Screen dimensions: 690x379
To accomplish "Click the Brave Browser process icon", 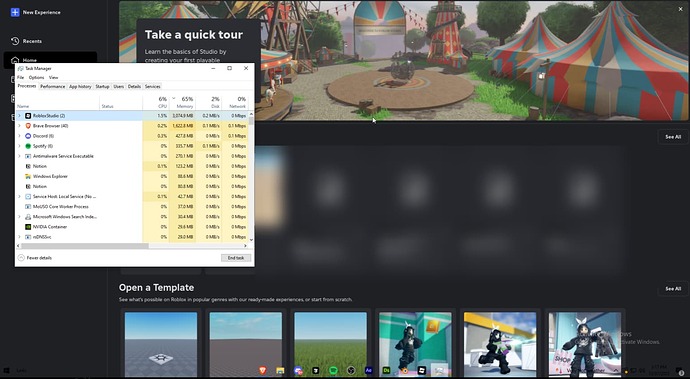I will (28, 126).
